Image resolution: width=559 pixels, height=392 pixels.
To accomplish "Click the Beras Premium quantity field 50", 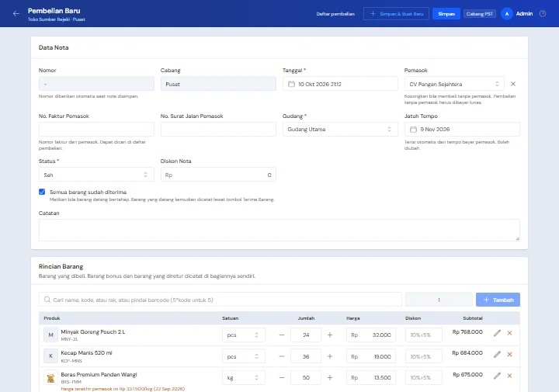I will pos(306,378).
